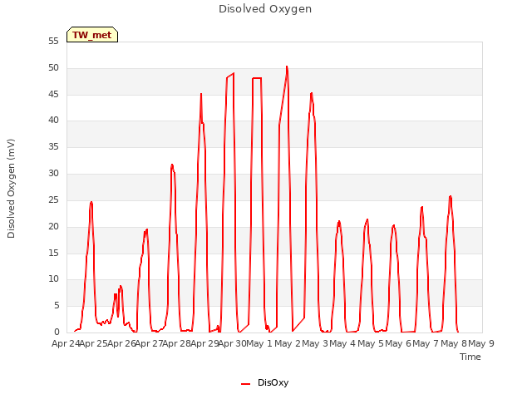532x399 pixels.
Task: Click the May 3 date tick
Action: (x=315, y=343)
